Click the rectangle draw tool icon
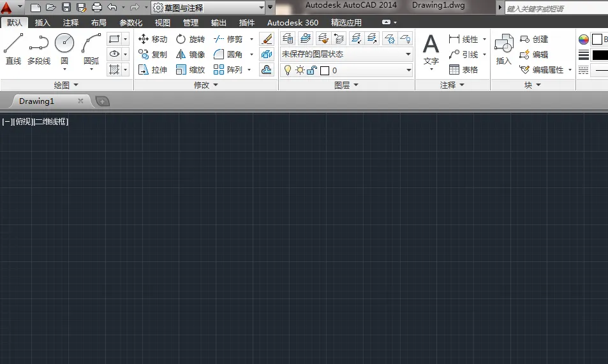 pos(114,39)
